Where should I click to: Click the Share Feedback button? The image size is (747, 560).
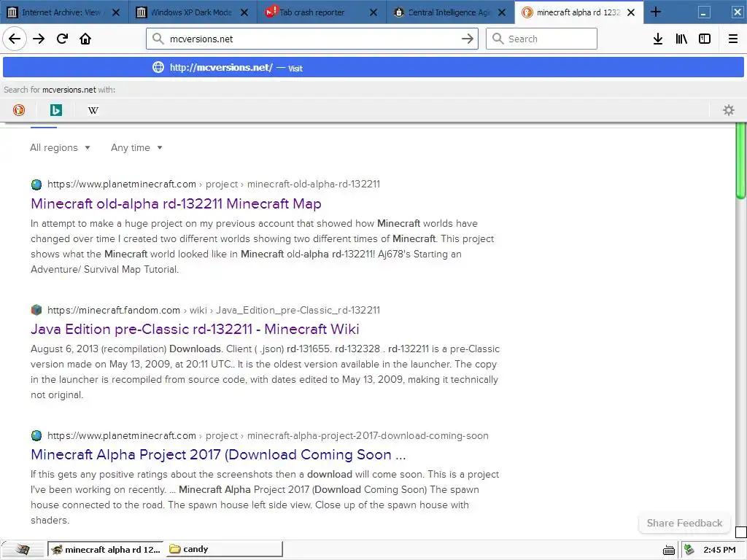pos(684,523)
